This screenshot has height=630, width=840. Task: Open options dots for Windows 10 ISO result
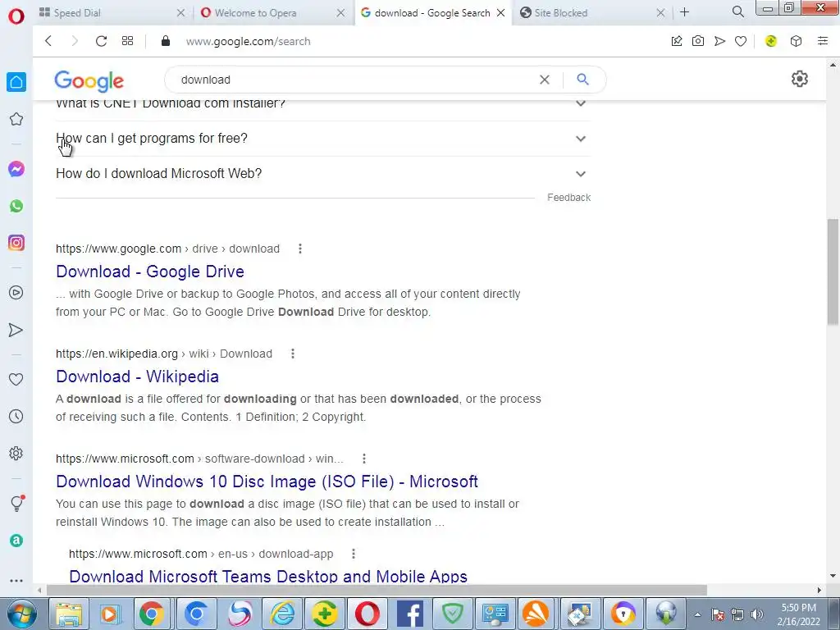click(x=364, y=459)
